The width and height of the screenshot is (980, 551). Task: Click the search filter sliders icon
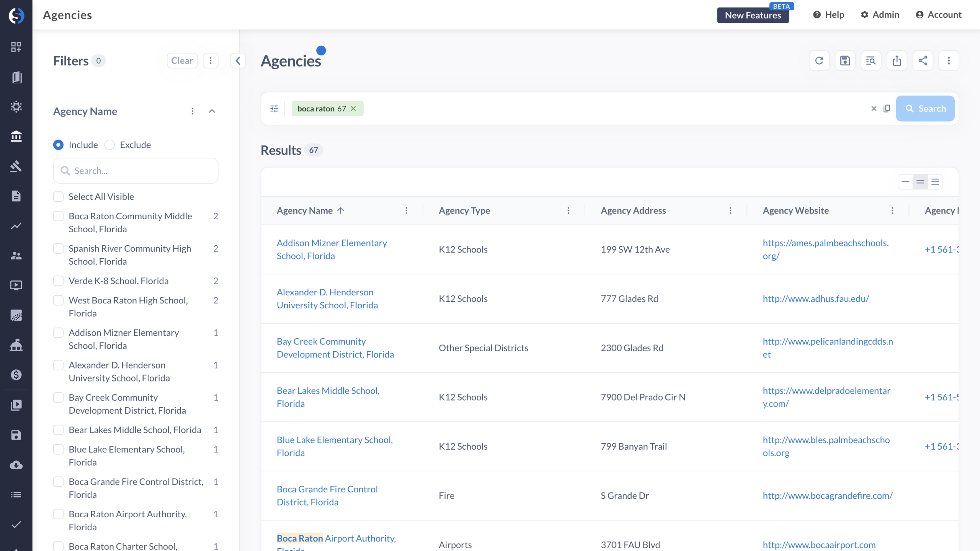(x=274, y=109)
